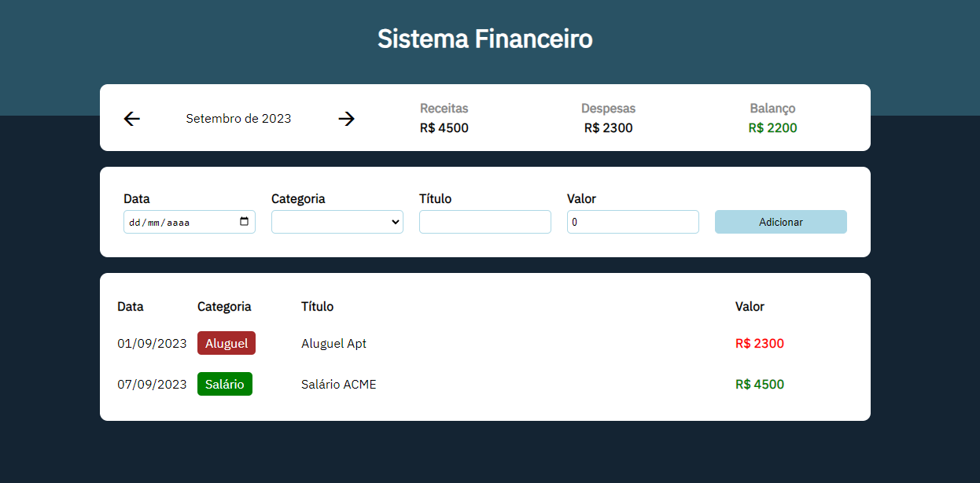The image size is (980, 483).
Task: Select the Aluguel Apt transaction row
Action: (333, 343)
